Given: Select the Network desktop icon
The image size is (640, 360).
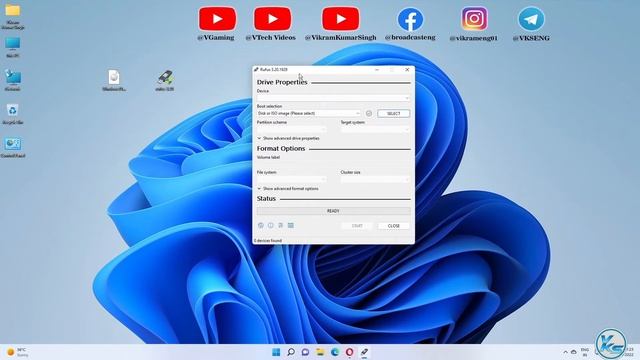Looking at the screenshot, I should click(x=13, y=80).
